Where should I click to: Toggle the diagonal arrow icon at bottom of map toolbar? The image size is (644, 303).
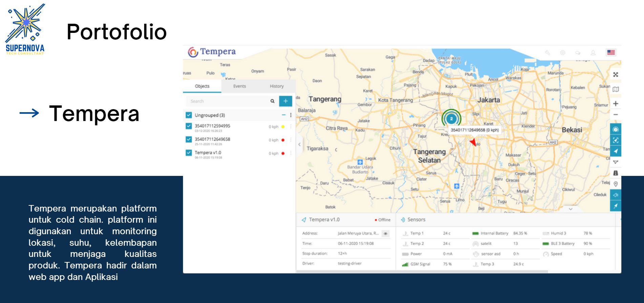616,206
